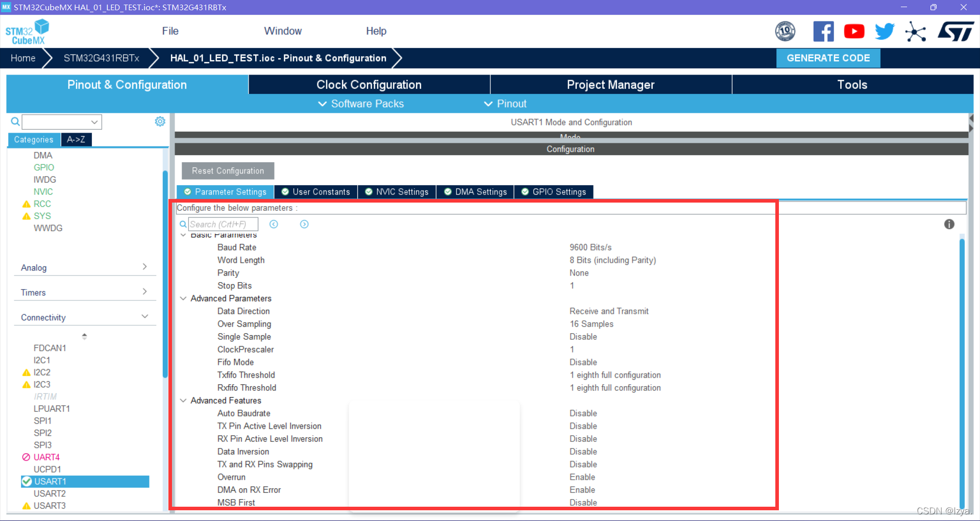This screenshot has height=521, width=980.
Task: Open the YouTube icon link
Action: pos(854,31)
